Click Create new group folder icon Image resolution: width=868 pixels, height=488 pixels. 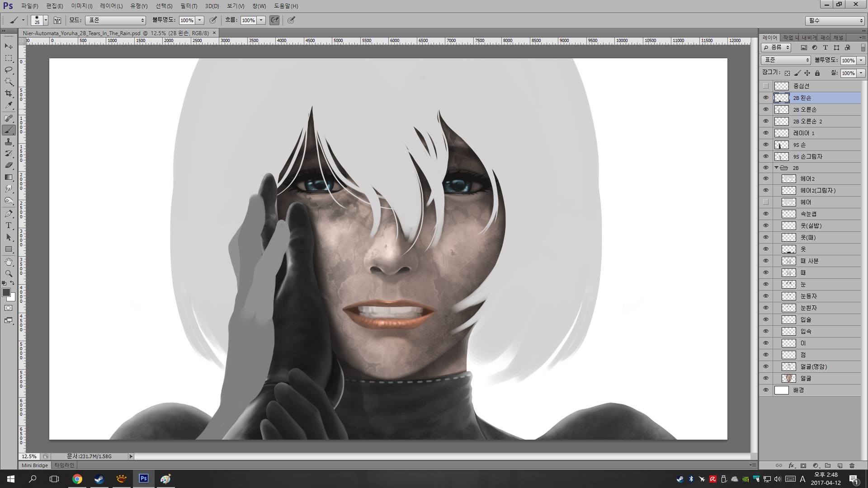(x=828, y=465)
